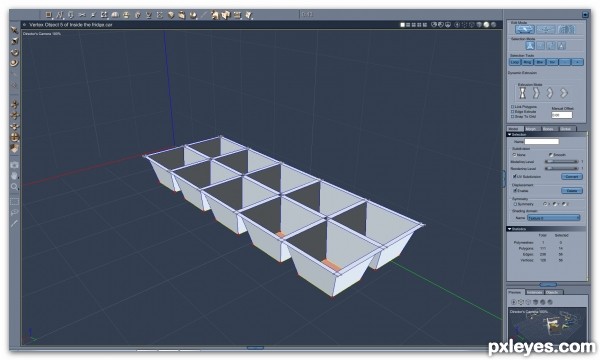Viewport: 600px width, 360px height.
Task: Click the first play icon in Preview panel
Action: 514,302
